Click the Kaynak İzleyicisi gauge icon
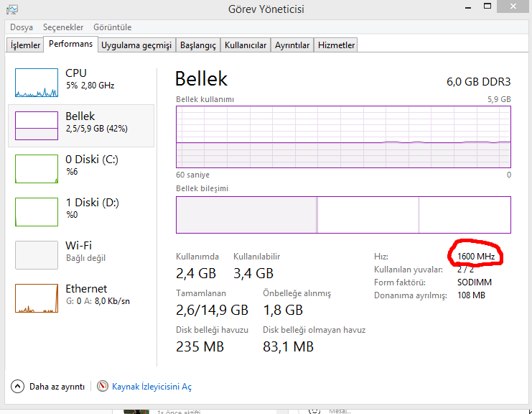Image resolution: width=532 pixels, height=414 pixels. tap(103, 386)
